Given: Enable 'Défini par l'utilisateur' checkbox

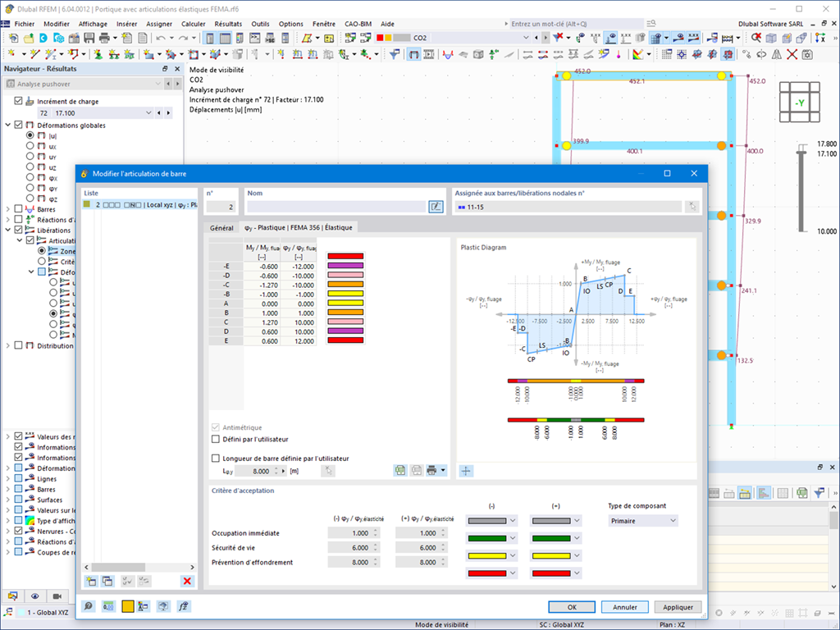Looking at the screenshot, I should pos(216,440).
